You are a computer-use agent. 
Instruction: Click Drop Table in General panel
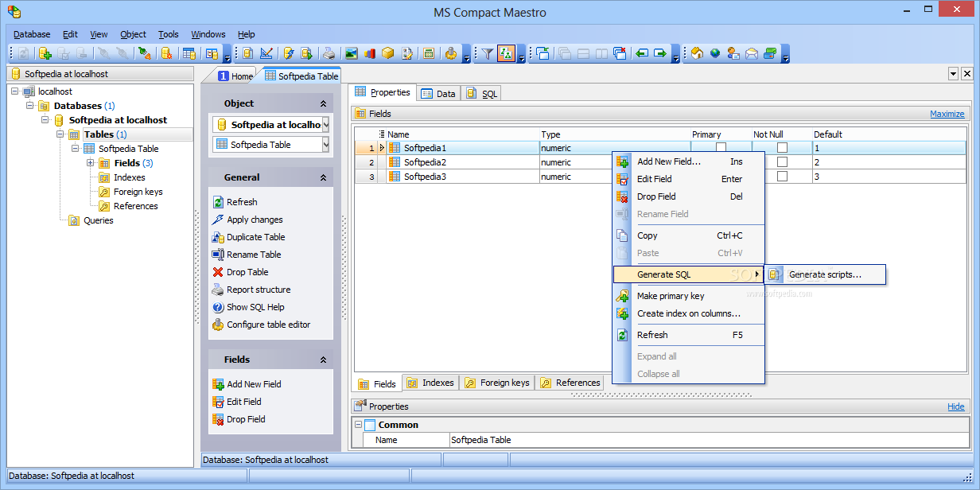[240, 272]
